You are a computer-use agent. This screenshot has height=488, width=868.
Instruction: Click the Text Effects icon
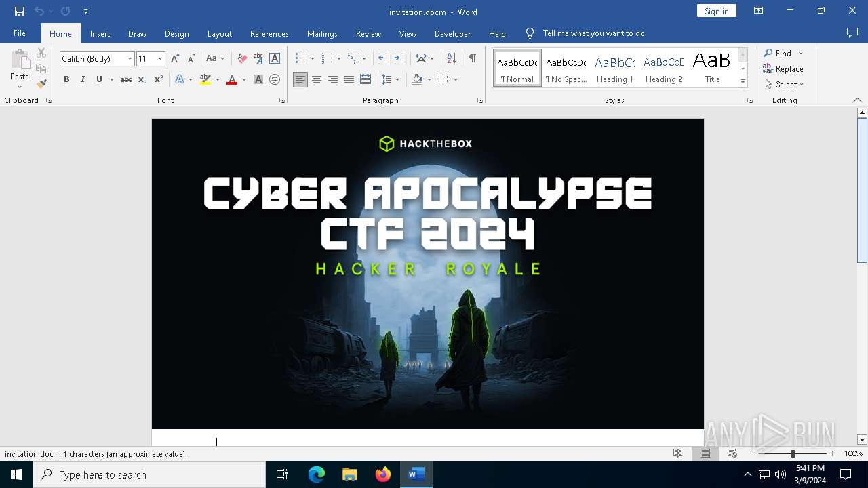[180, 79]
